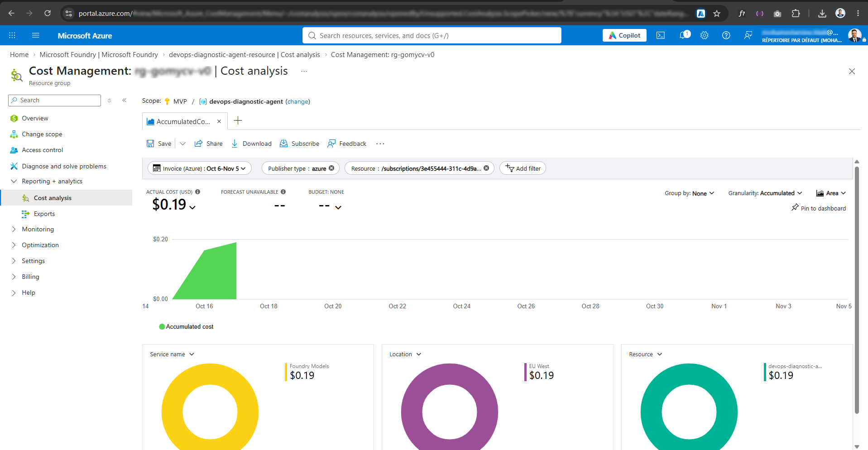The width and height of the screenshot is (868, 450).
Task: Expand the Optimization section
Action: [x=40, y=245]
